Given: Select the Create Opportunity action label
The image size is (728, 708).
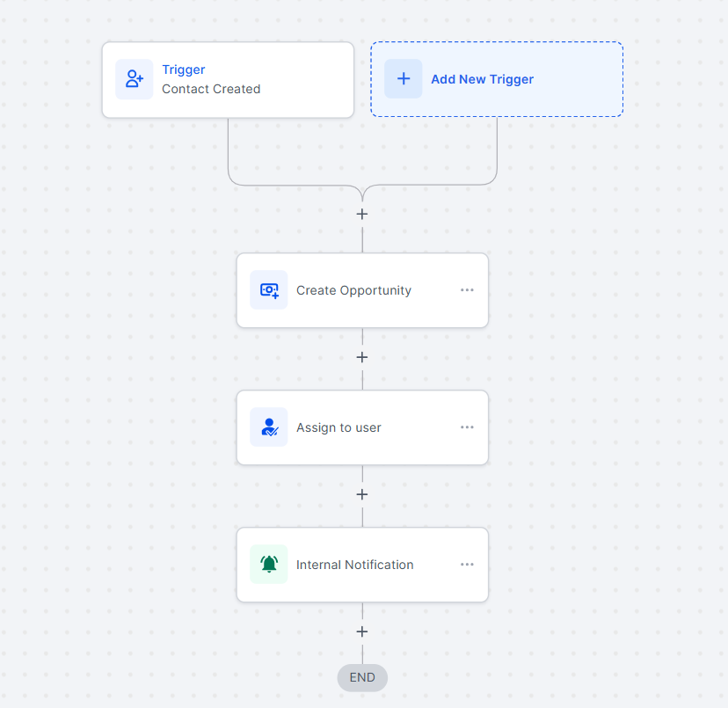Looking at the screenshot, I should tap(353, 290).
